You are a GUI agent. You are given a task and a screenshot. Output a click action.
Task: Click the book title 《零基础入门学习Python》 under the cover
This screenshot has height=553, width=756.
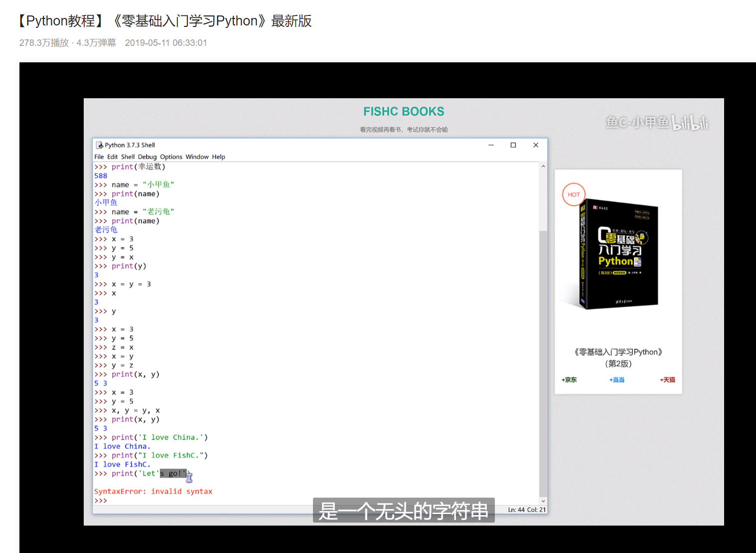(x=618, y=352)
